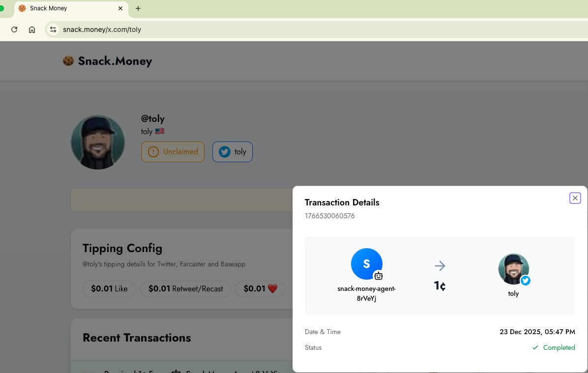This screenshot has width=588, height=373.
Task: Click the Completed status text
Action: 559,347
